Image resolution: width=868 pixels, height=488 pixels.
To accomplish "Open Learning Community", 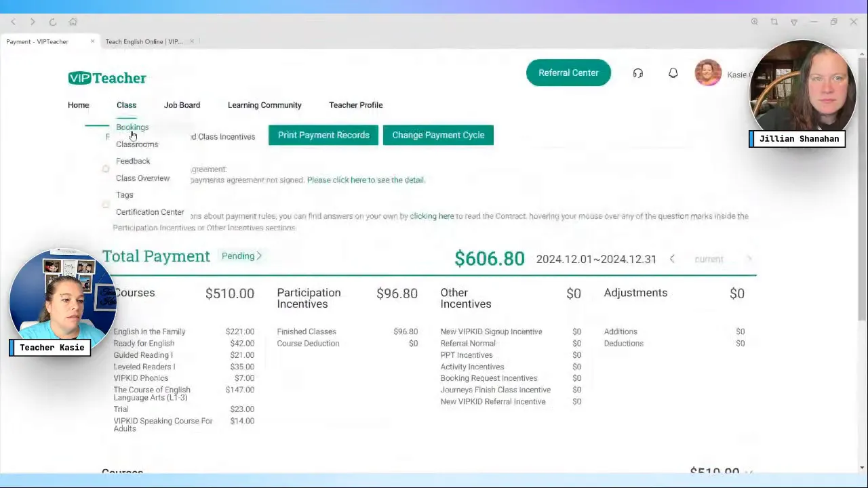I will 264,105.
